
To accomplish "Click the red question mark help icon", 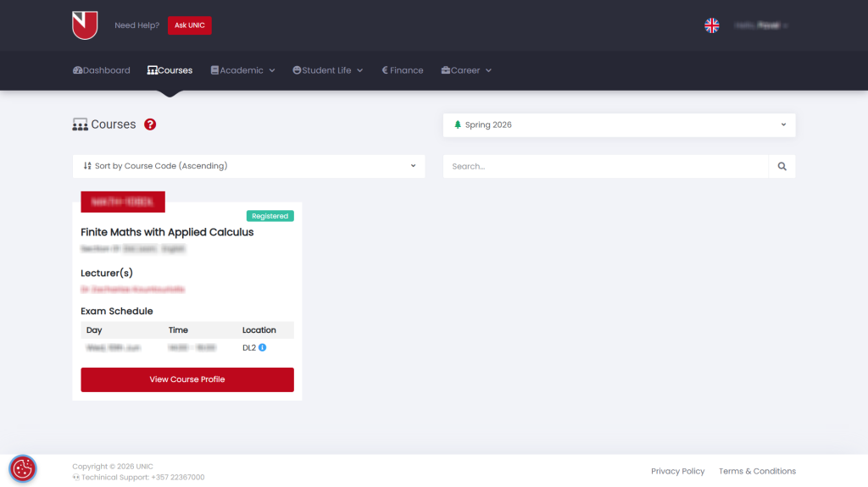I will [150, 125].
